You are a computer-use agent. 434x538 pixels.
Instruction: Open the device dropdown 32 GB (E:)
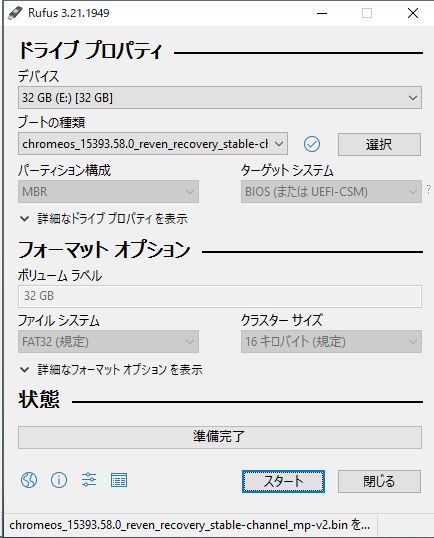(220, 98)
